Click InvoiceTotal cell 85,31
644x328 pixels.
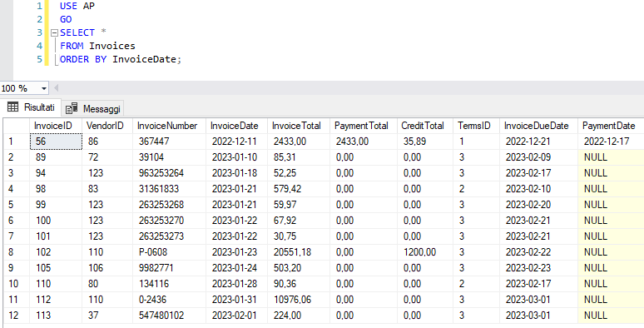(x=299, y=157)
